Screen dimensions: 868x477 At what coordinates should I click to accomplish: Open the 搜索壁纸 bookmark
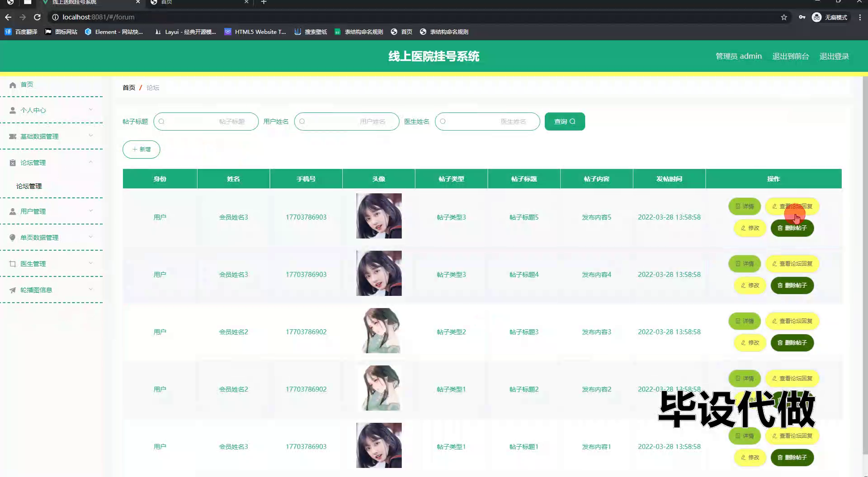click(x=311, y=32)
